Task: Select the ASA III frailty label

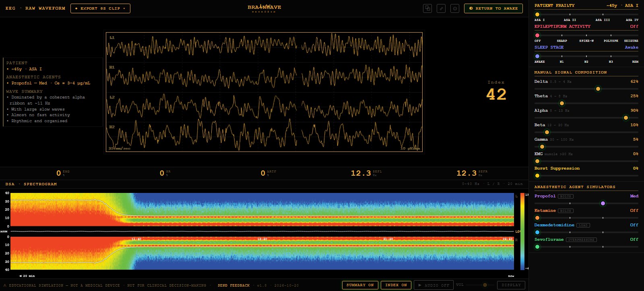Action: [x=603, y=20]
